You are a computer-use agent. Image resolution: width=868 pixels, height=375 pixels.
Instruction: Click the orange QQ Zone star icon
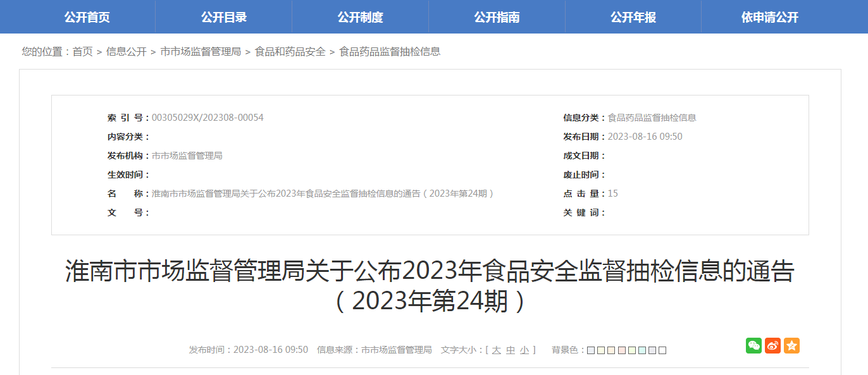(x=791, y=345)
